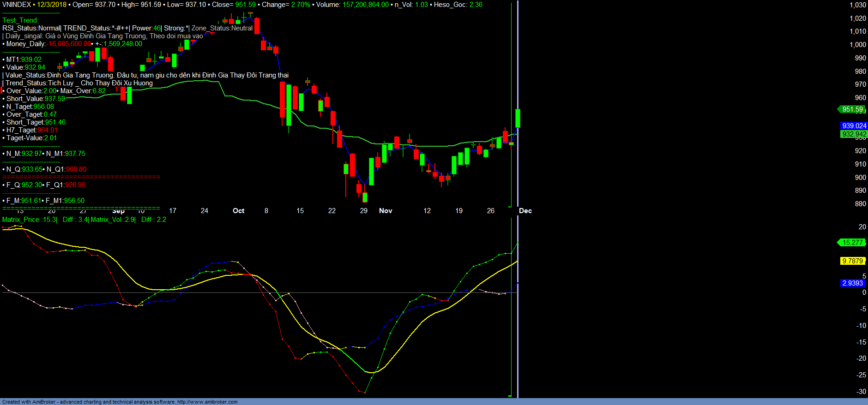Select the 12/3/2018 date in header

coord(52,5)
